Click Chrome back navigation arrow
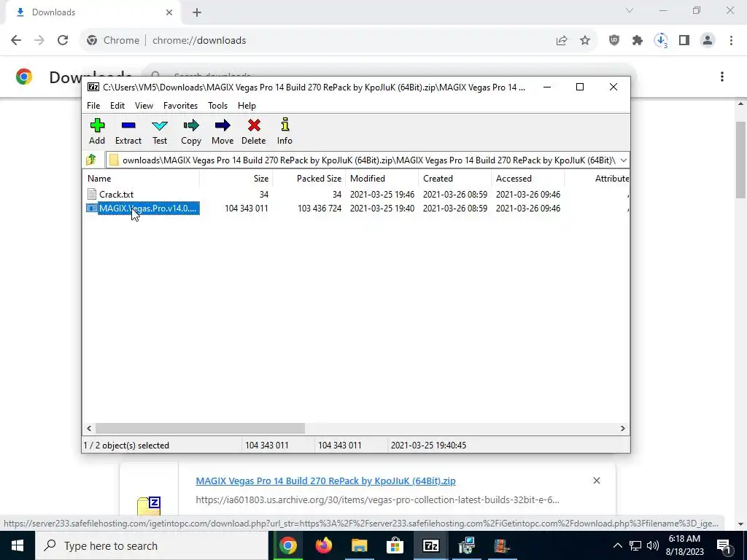Screen dimensions: 747x560 tap(16, 40)
